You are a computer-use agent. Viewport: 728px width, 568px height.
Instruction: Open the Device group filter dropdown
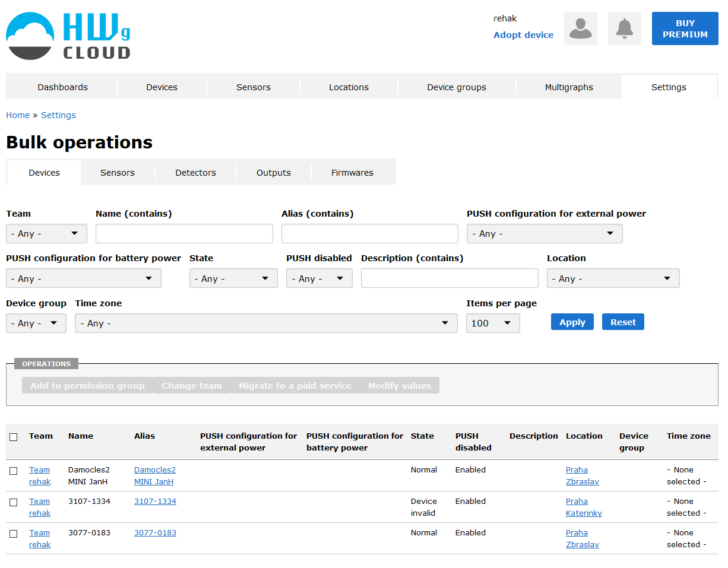click(36, 323)
